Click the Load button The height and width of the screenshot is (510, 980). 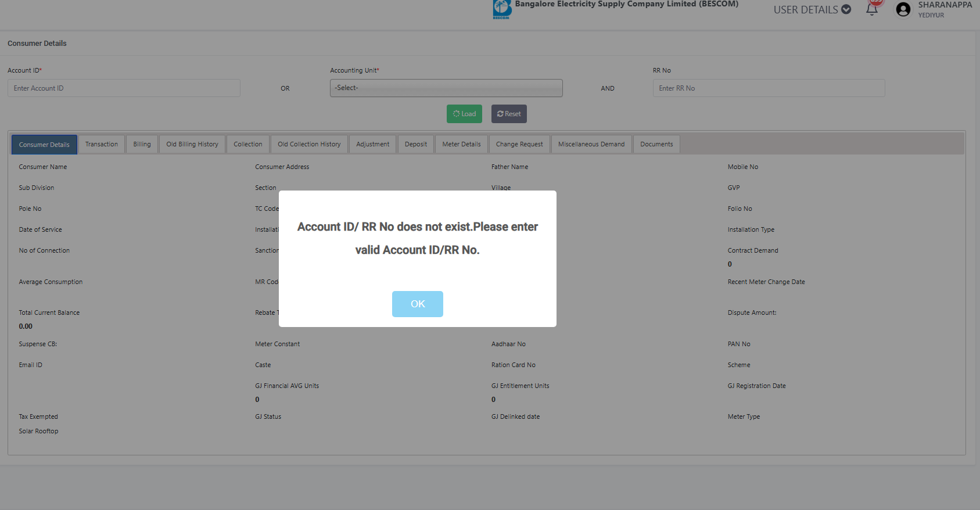point(464,114)
